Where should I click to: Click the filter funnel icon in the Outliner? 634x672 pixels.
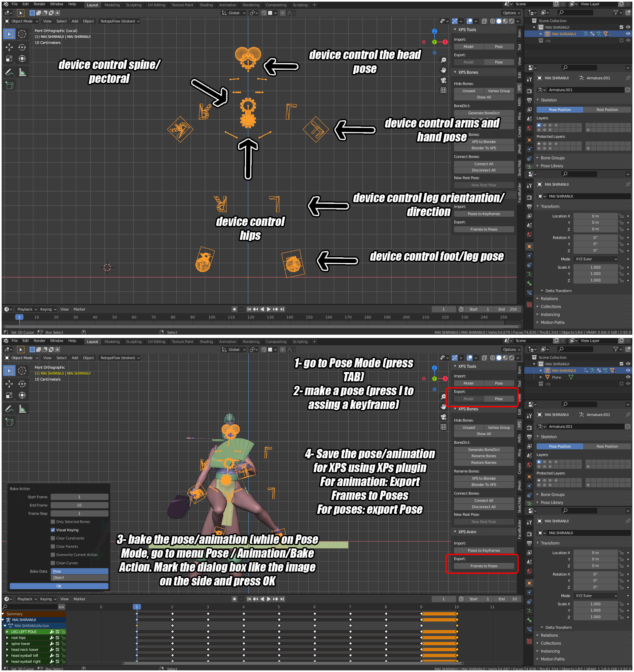coord(616,13)
